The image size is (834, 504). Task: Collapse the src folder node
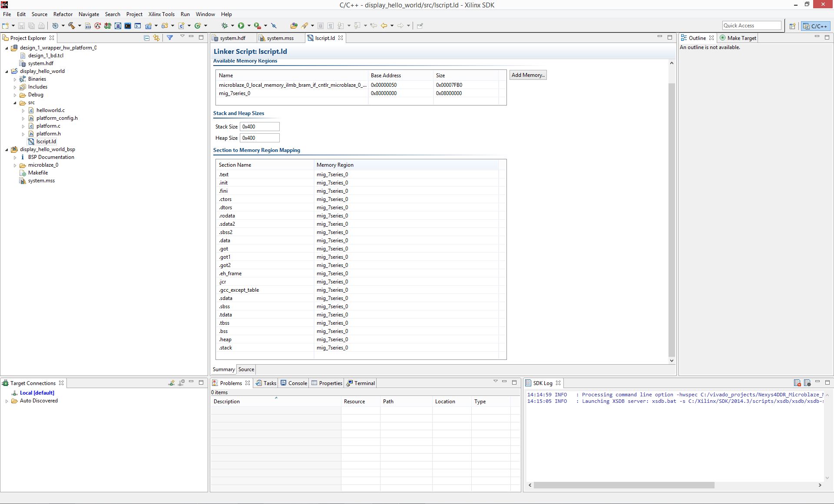15,103
